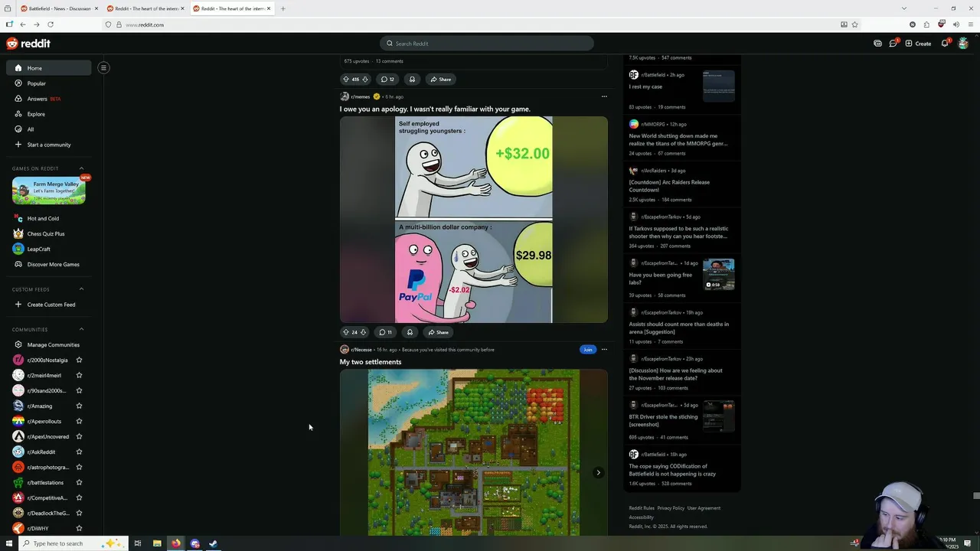The height and width of the screenshot is (551, 980).
Task: Upvote the memes PayPal post
Action: pyautogui.click(x=345, y=332)
